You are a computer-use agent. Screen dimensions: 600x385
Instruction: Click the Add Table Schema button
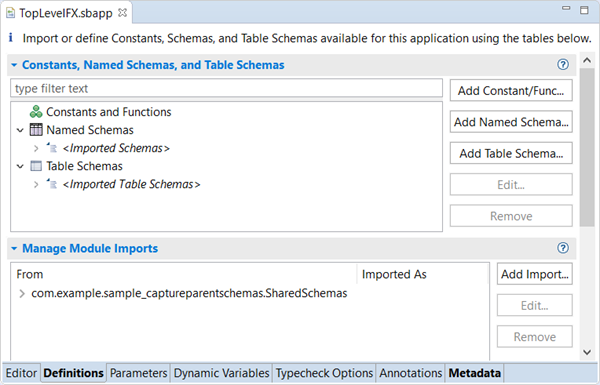511,153
